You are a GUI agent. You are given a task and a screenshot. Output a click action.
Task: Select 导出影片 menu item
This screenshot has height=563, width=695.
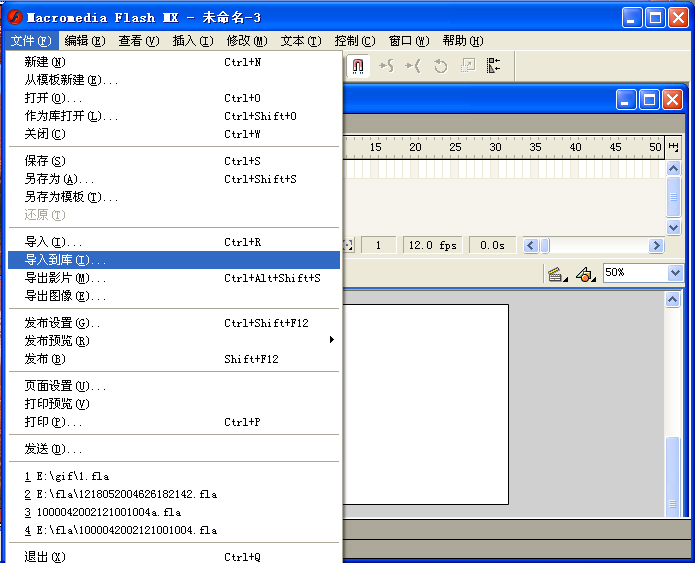point(174,278)
